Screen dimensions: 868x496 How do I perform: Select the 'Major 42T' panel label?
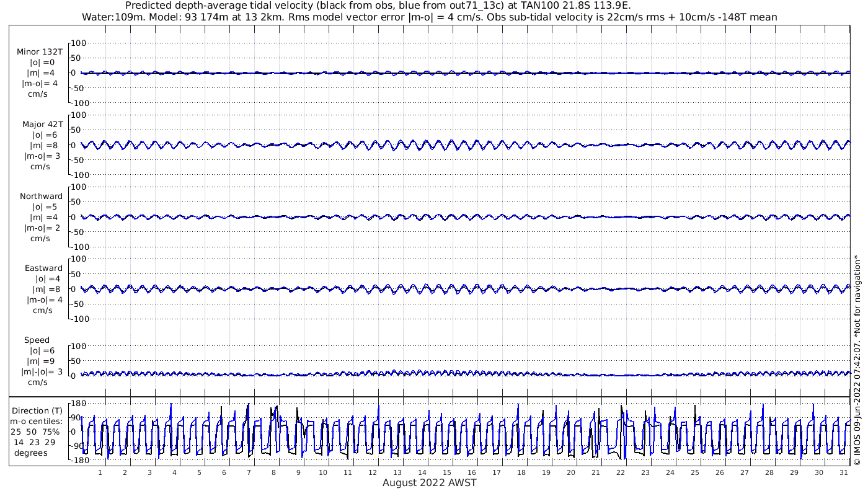click(x=42, y=125)
